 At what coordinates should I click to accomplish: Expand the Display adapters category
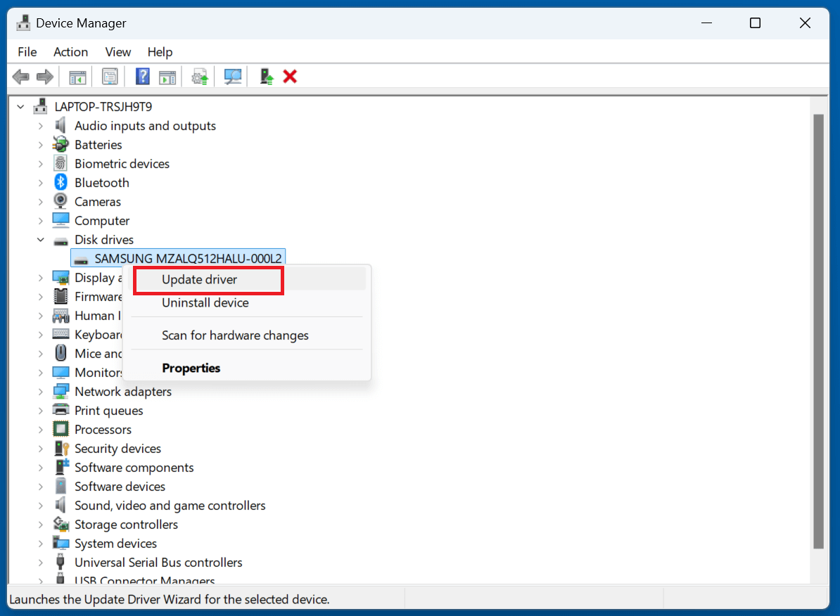pos(40,277)
